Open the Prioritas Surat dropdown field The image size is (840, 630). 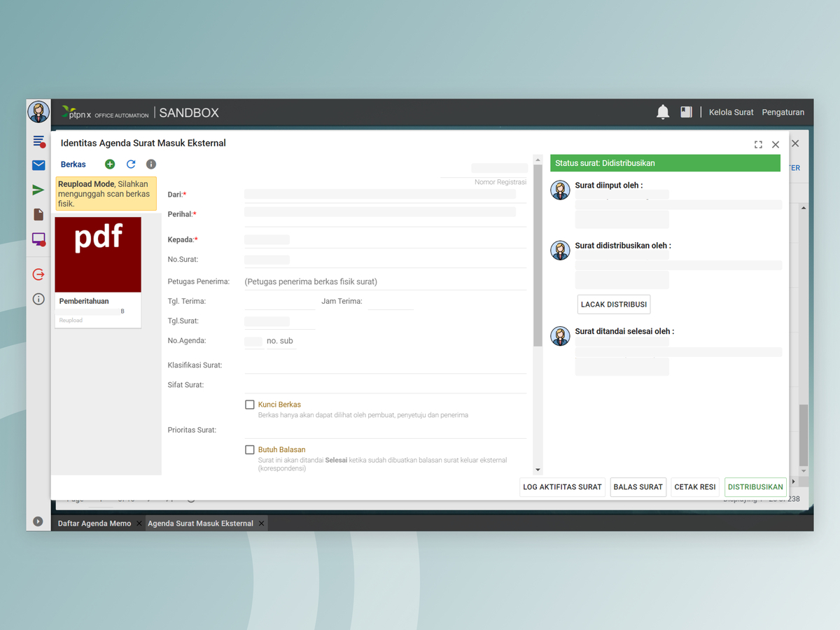(385, 430)
